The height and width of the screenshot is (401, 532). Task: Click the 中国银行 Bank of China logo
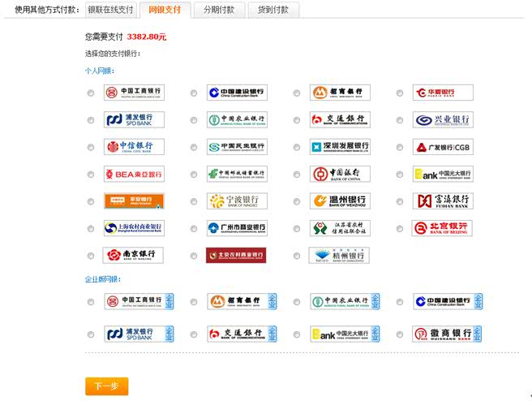340,174
